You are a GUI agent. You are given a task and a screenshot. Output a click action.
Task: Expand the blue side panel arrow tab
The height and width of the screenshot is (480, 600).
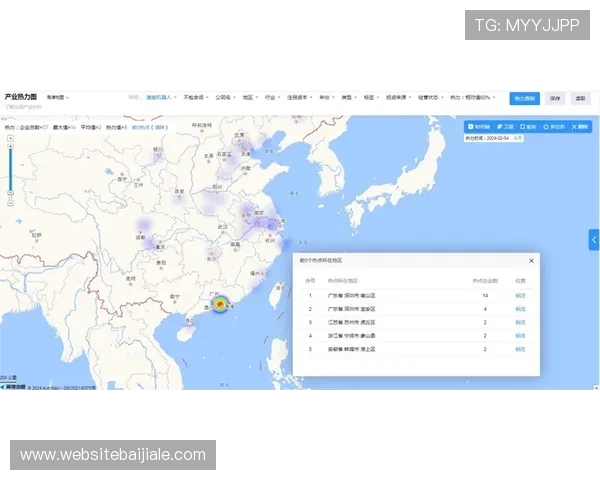tap(594, 240)
